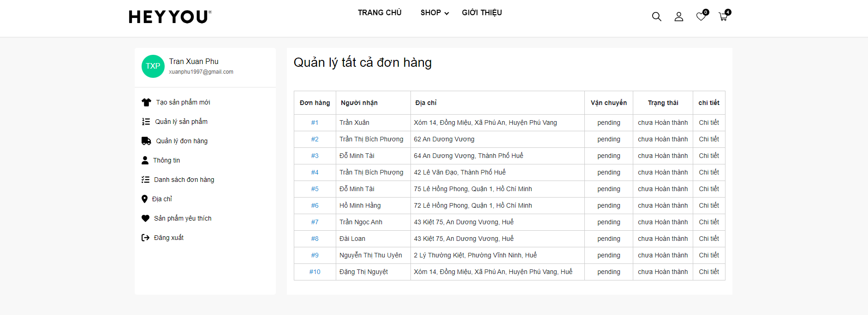Screen dimensions: 868x315
Task: Click Chi tiết for order #5
Action: (x=709, y=189)
